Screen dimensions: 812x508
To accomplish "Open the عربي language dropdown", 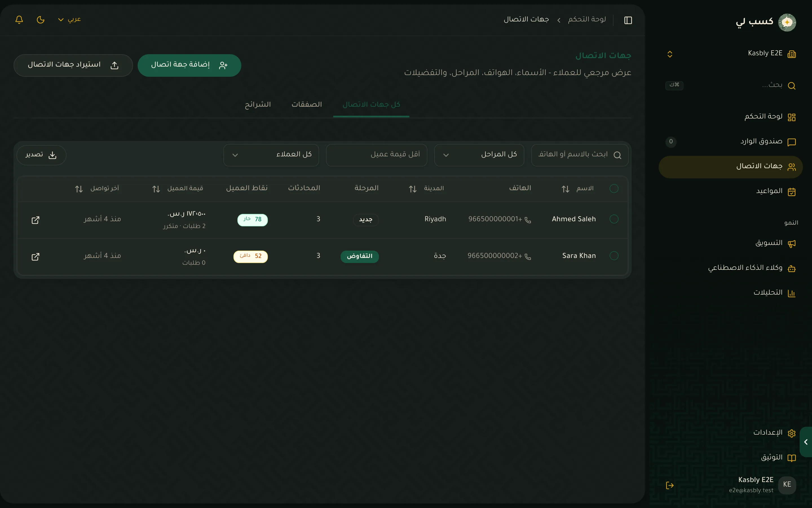I will coord(69,19).
